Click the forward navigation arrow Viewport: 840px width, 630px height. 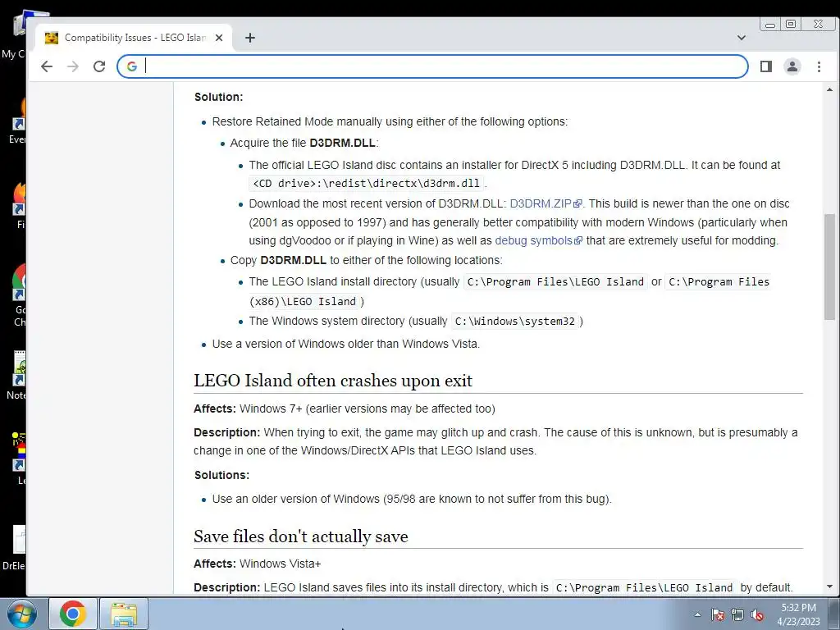coord(73,66)
